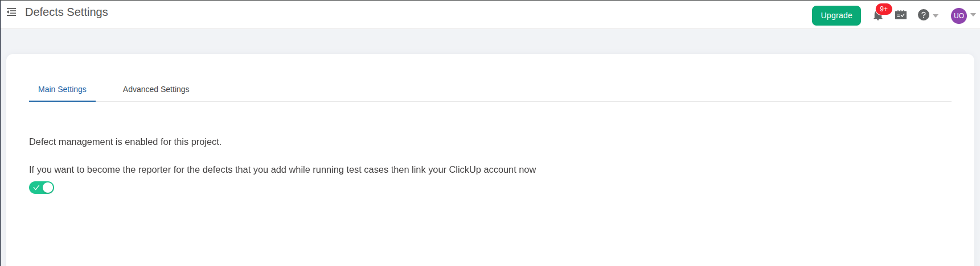Open the notifications bell
The height and width of the screenshot is (266, 980).
878,16
